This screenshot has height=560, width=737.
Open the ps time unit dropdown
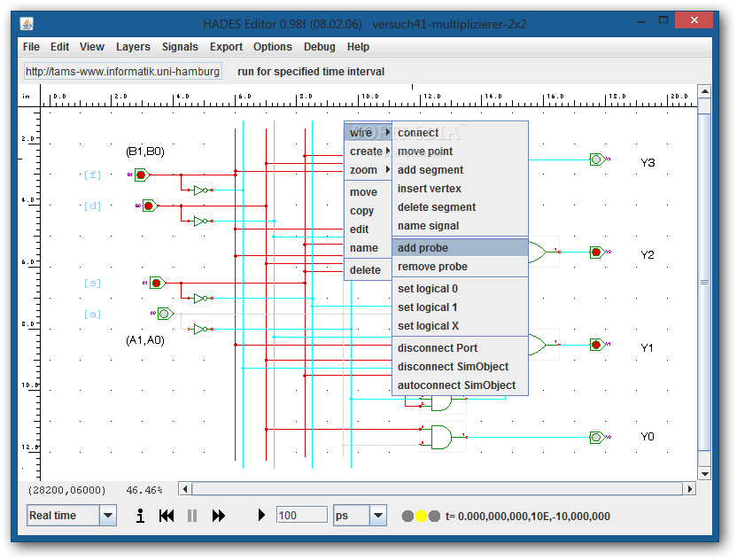(x=378, y=516)
